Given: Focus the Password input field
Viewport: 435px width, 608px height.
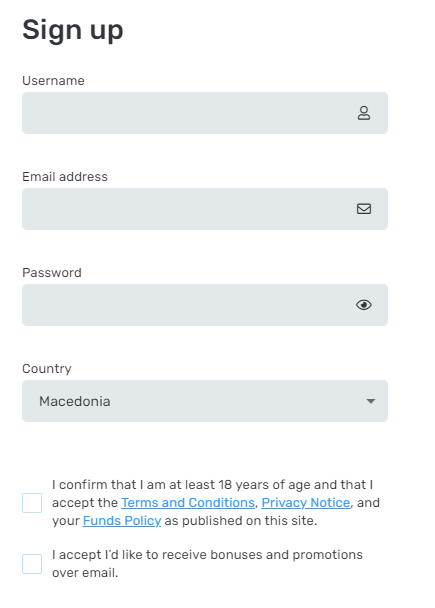Looking at the screenshot, I should click(205, 305).
